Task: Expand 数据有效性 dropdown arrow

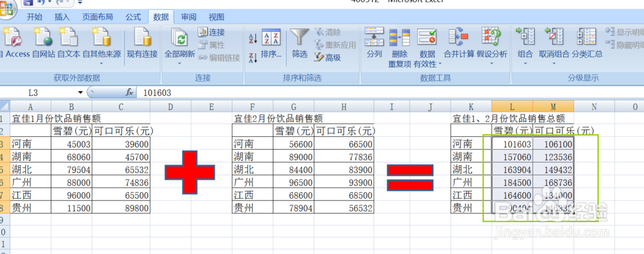Action: pos(440,64)
